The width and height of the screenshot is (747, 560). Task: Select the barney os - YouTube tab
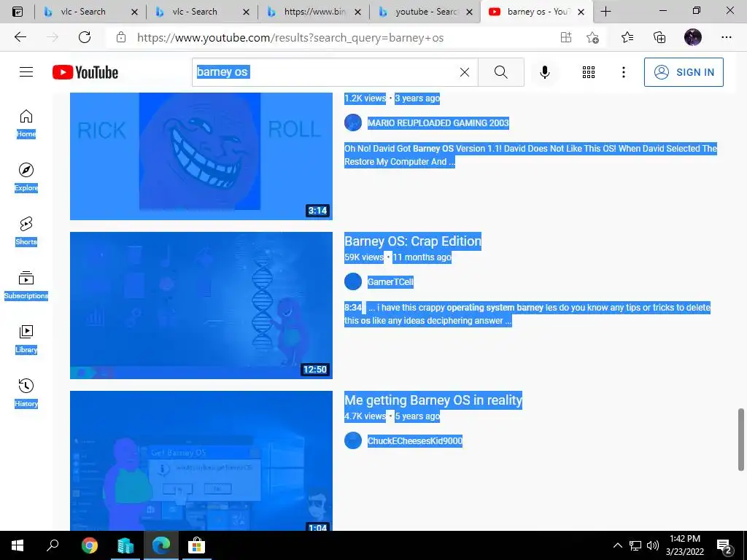click(x=536, y=12)
